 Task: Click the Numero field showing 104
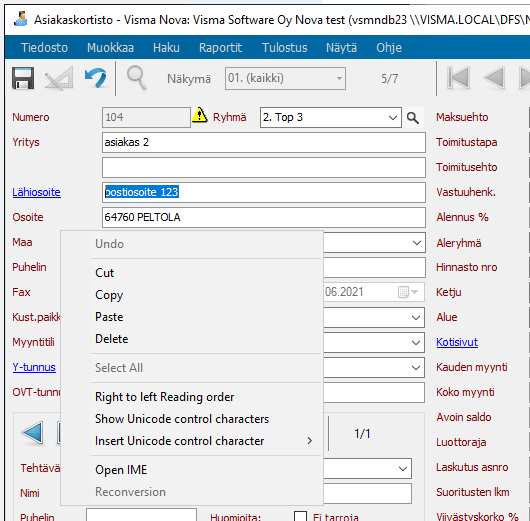point(146,117)
